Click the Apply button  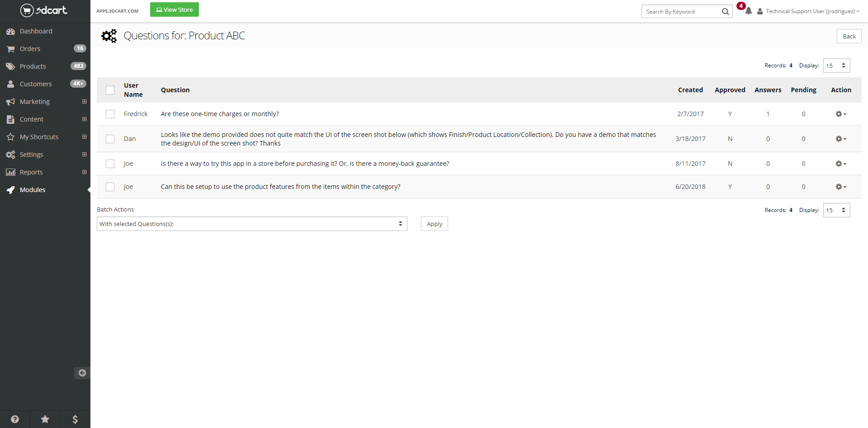pos(434,224)
